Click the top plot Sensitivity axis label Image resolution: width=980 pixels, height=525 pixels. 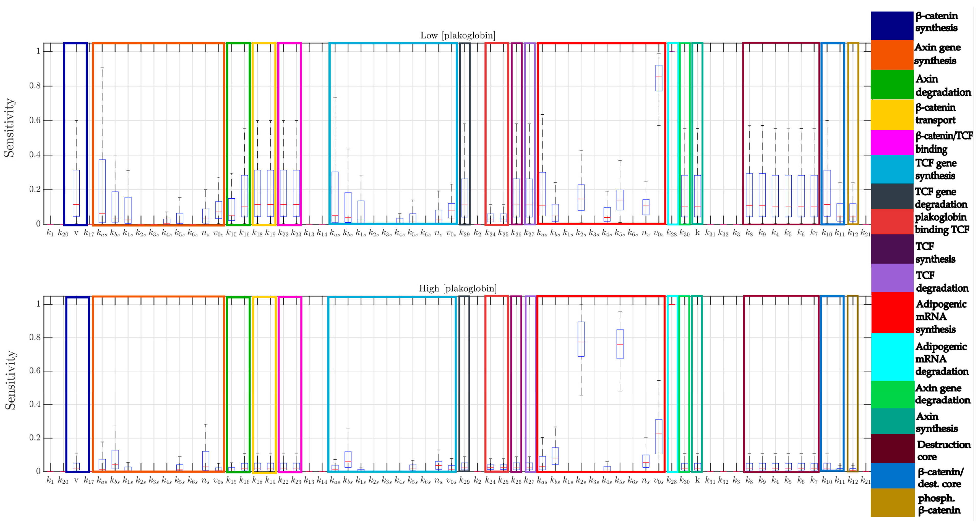tap(9, 128)
